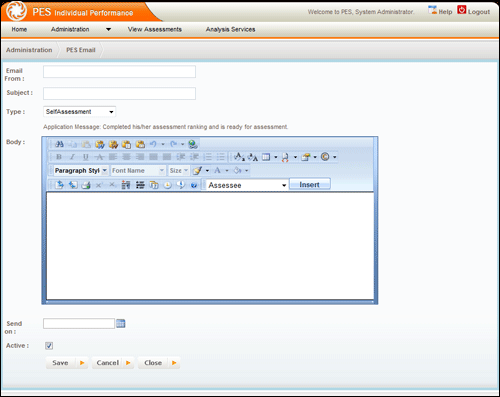Image resolution: width=500 pixels, height=397 pixels.
Task: Click the Save button
Action: pyautogui.click(x=67, y=363)
